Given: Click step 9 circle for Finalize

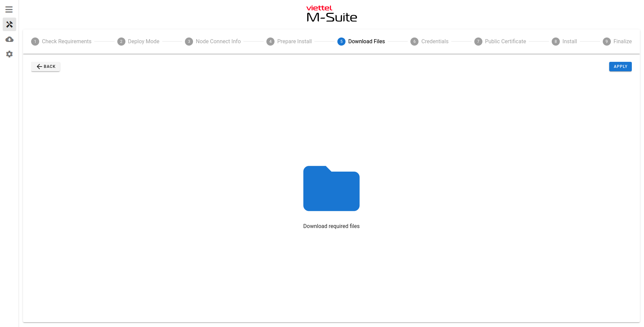Looking at the screenshot, I should click(607, 42).
